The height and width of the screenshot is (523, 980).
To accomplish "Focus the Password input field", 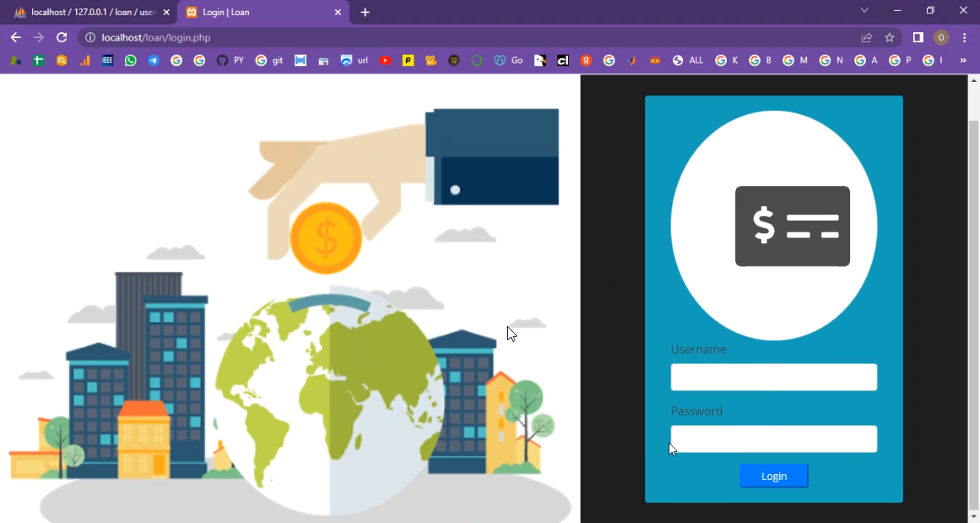I will (x=774, y=439).
